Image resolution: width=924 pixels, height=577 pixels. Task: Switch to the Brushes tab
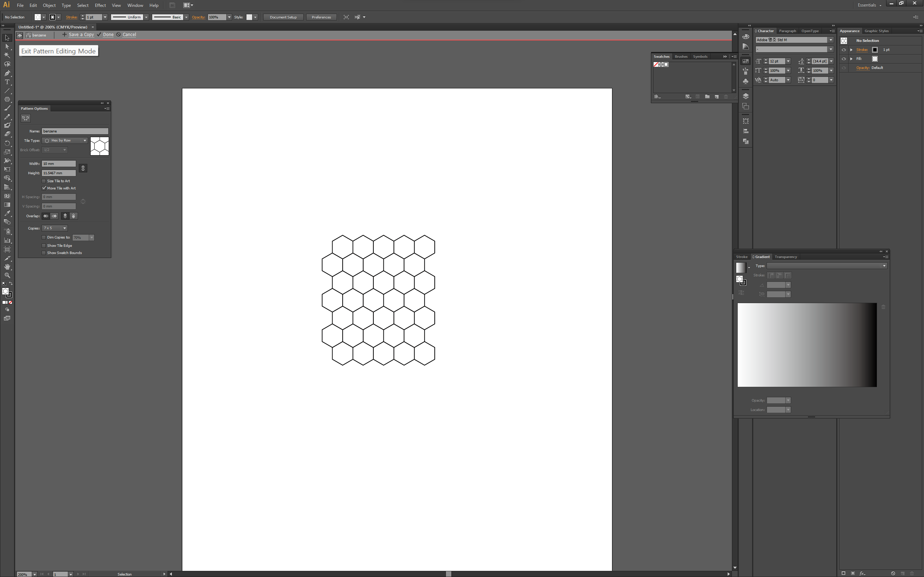click(x=681, y=57)
